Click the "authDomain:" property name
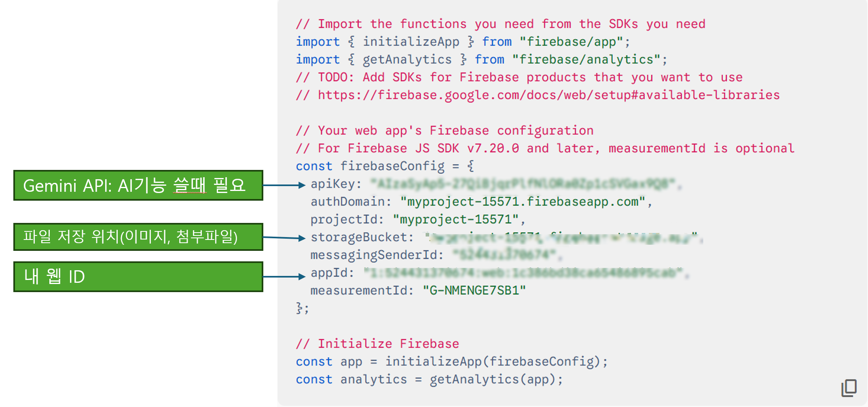The image size is (868, 407). click(x=351, y=202)
